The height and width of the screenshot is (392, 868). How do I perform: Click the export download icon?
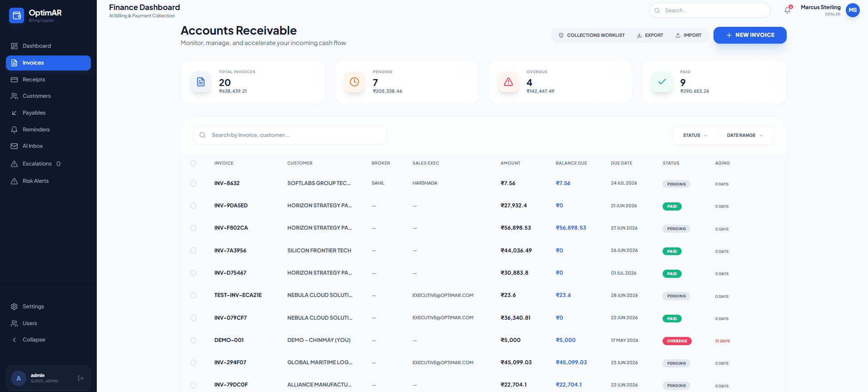[x=639, y=35]
